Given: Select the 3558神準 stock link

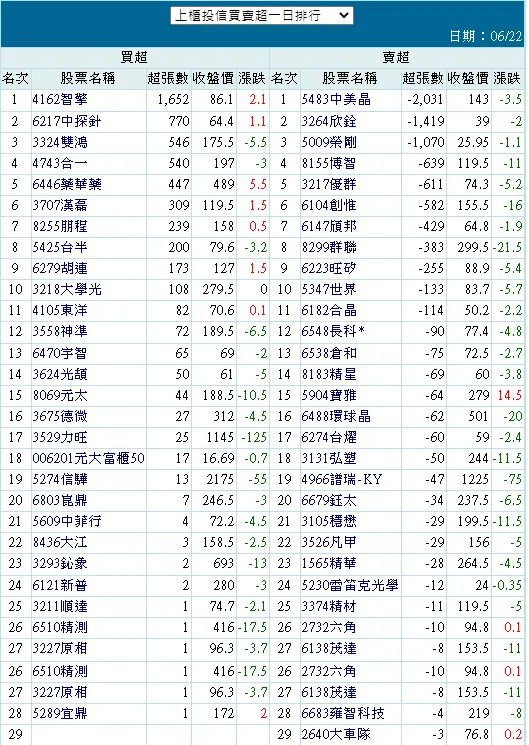Looking at the screenshot, I should click(x=60, y=331).
